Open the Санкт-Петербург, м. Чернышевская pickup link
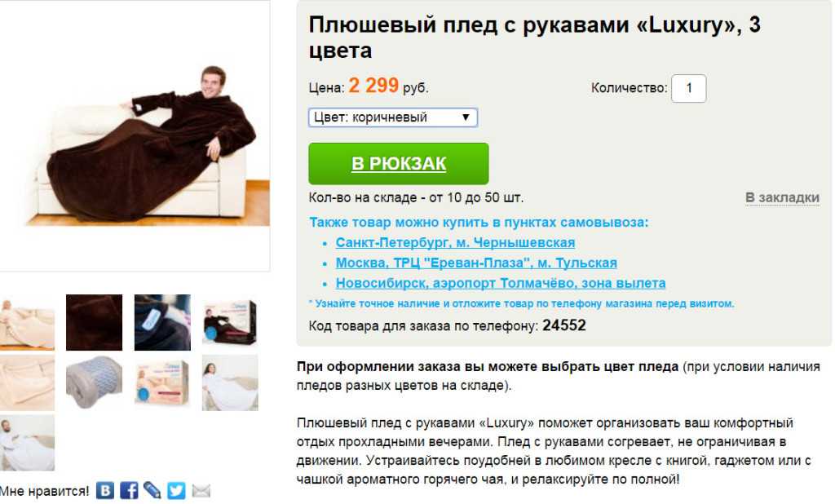The height and width of the screenshot is (504, 835). coord(455,242)
